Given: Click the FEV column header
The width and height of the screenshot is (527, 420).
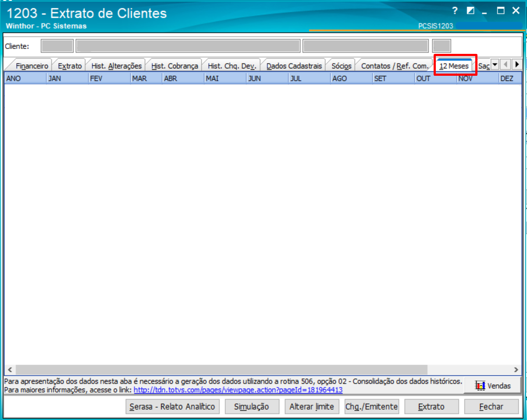Looking at the screenshot, I should 109,79.
